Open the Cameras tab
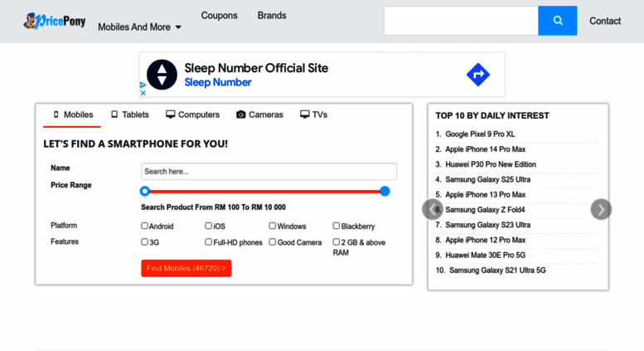644x351 pixels. (259, 115)
